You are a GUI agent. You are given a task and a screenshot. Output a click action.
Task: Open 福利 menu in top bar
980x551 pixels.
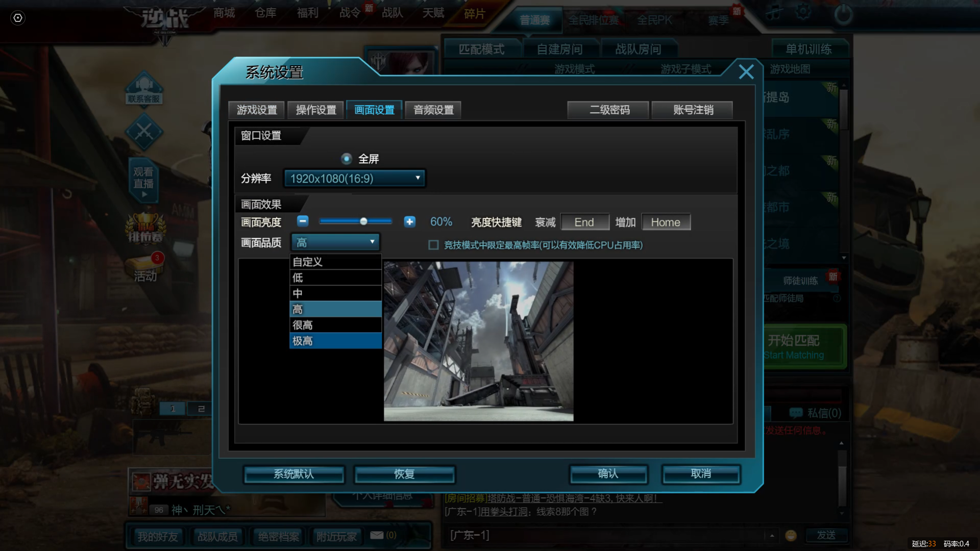pyautogui.click(x=307, y=13)
